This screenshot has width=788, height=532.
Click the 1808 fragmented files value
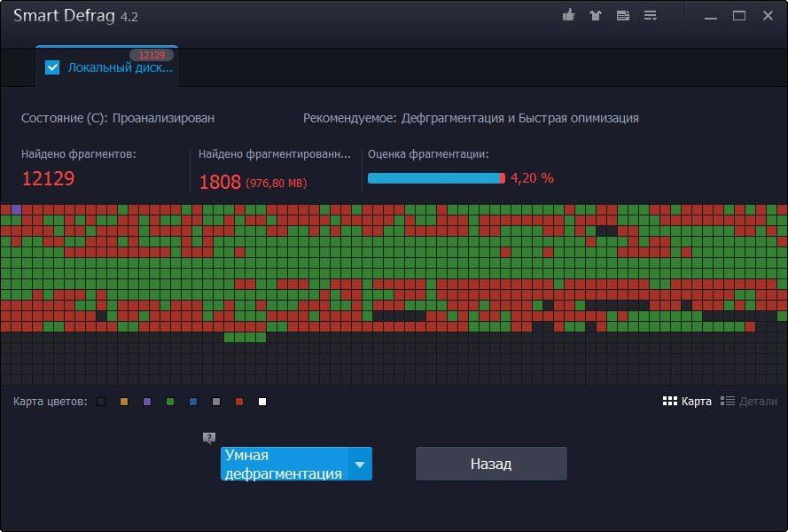pyautogui.click(x=220, y=182)
